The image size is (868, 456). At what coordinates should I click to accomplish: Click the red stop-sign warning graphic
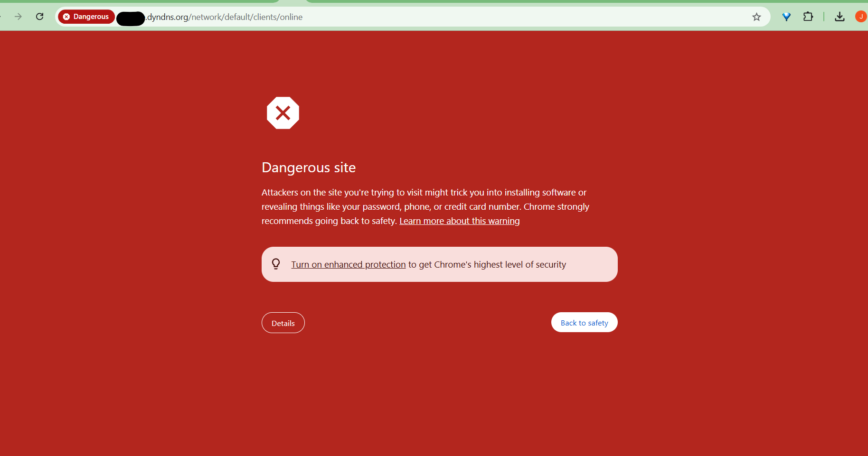coord(283,113)
